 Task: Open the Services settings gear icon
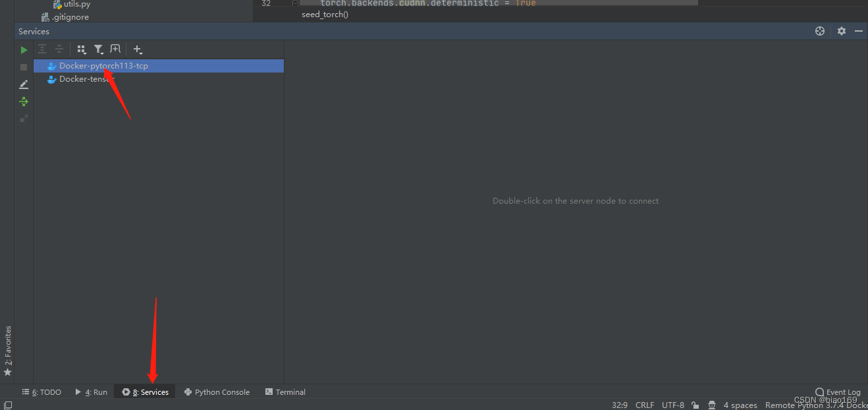pos(841,31)
